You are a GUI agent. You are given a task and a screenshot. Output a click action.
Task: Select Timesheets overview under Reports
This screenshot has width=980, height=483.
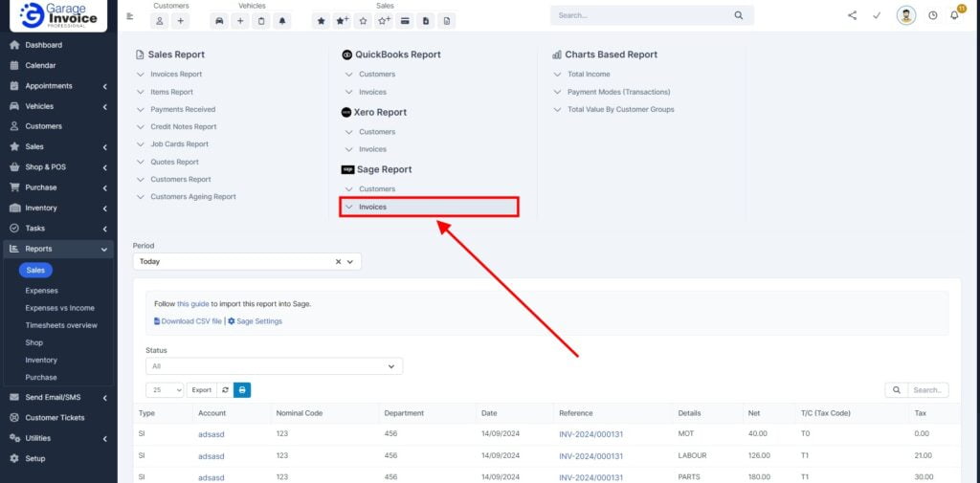pyautogui.click(x=61, y=325)
